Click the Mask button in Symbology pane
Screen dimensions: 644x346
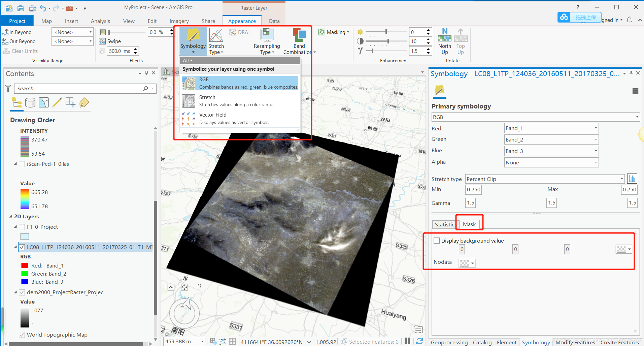pos(469,224)
